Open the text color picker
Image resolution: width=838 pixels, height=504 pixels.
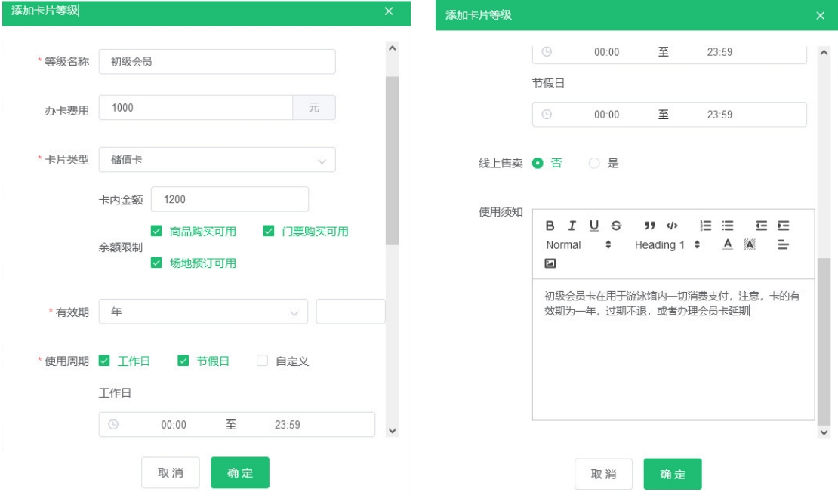(x=728, y=244)
